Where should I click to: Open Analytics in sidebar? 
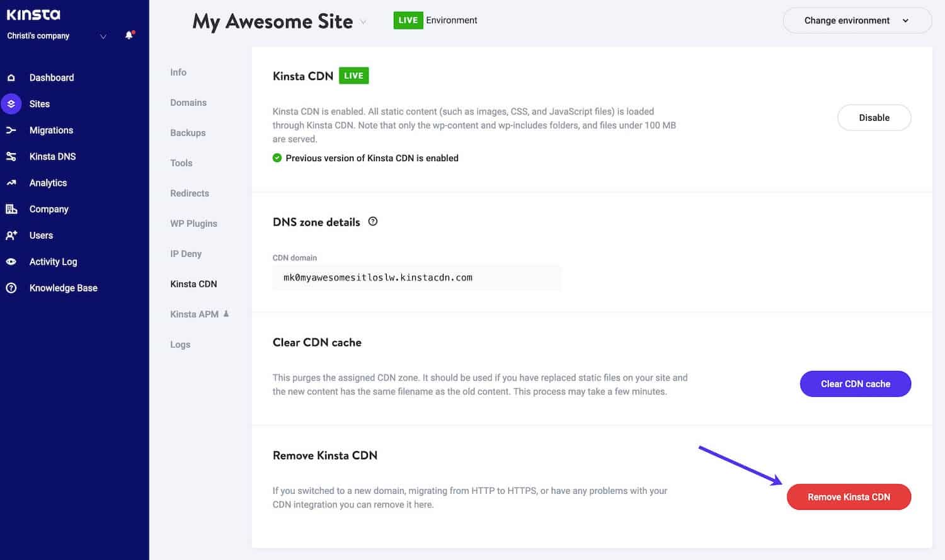(49, 183)
